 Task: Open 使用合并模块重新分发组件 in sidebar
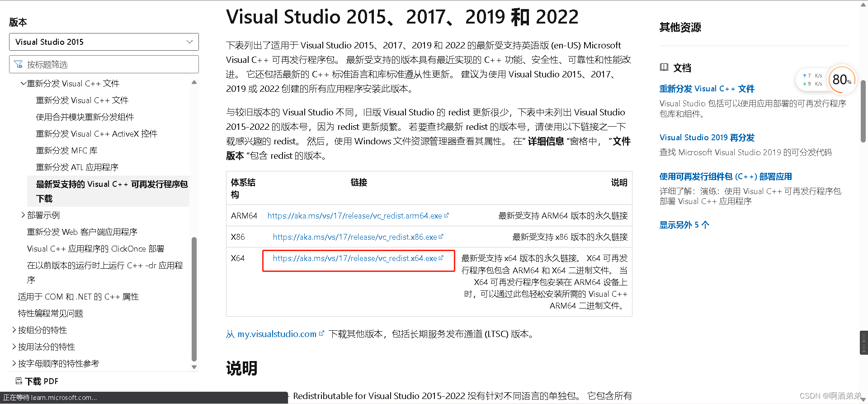click(85, 117)
